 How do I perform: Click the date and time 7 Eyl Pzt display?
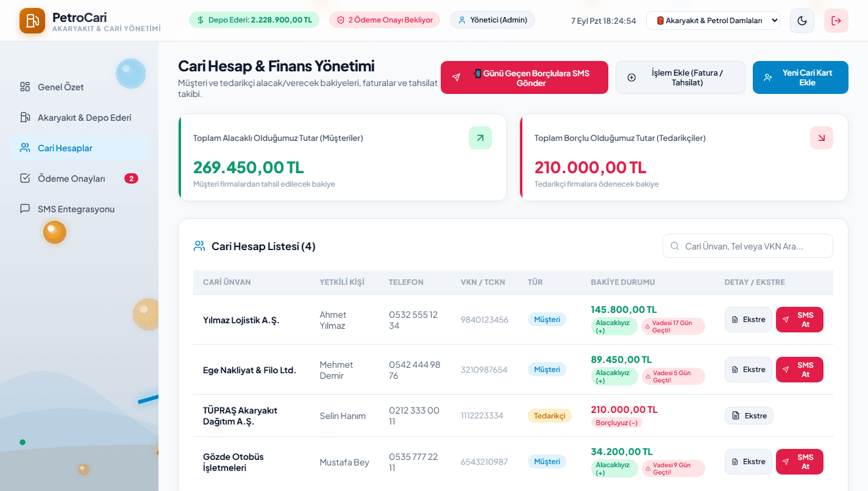click(x=603, y=21)
